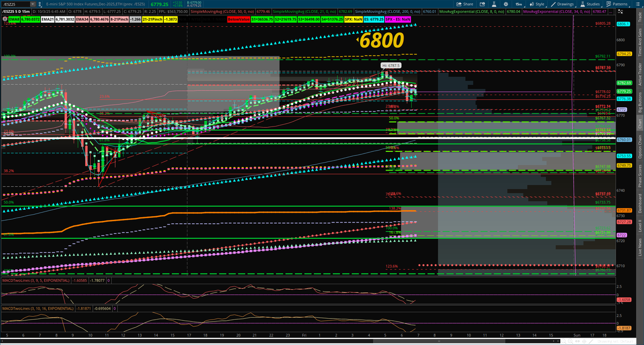Click the symbol actions icon beside the symbol box
This screenshot has height=345, width=644.
coord(39,4)
